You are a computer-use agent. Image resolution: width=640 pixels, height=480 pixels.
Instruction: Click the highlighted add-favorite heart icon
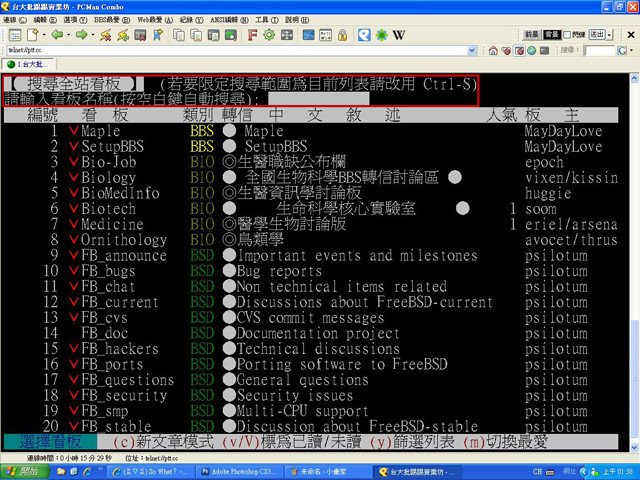pos(519,51)
